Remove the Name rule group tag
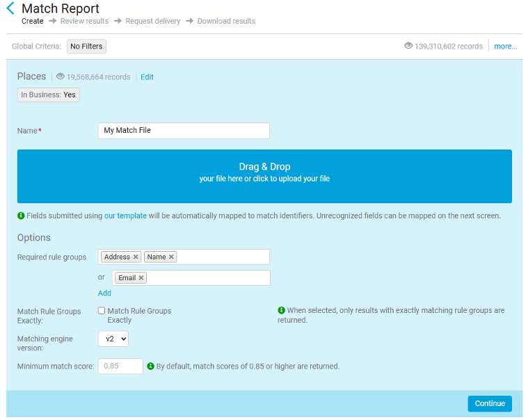 point(171,257)
